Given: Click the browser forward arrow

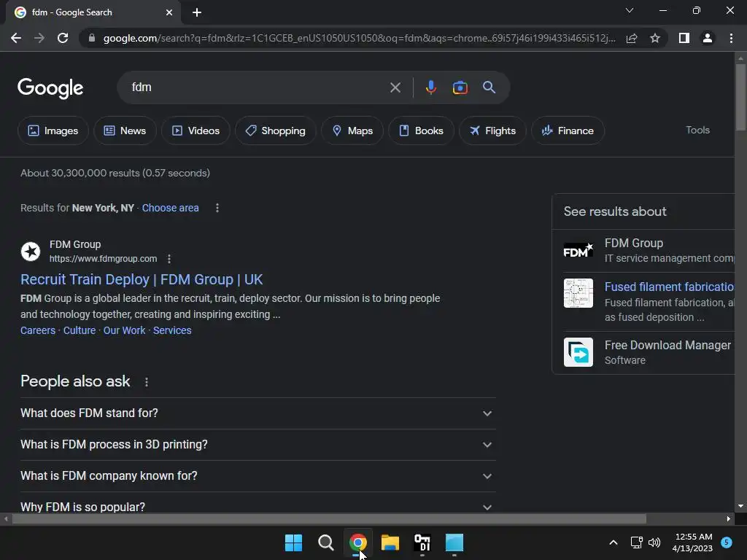Looking at the screenshot, I should [39, 38].
